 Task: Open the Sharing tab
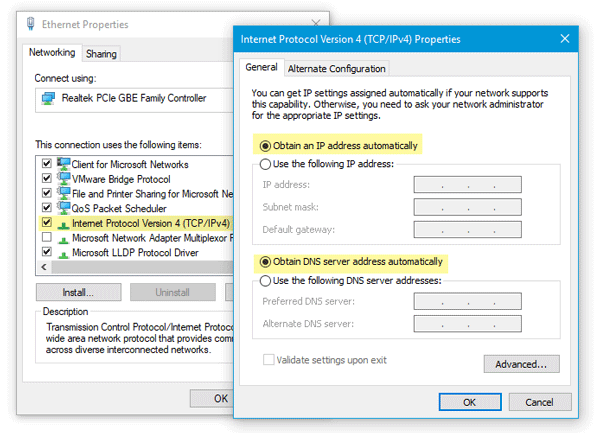click(100, 54)
